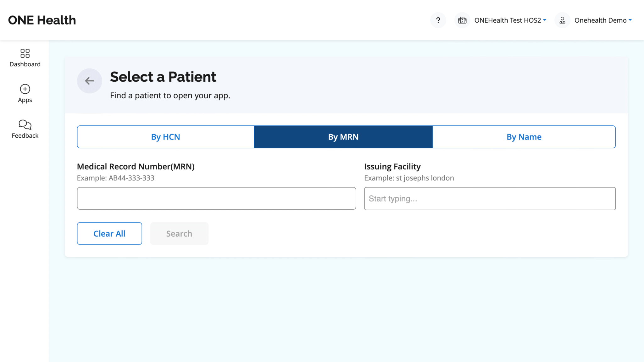Image resolution: width=644 pixels, height=362 pixels.
Task: Click the ONE Health logo
Action: 42,20
